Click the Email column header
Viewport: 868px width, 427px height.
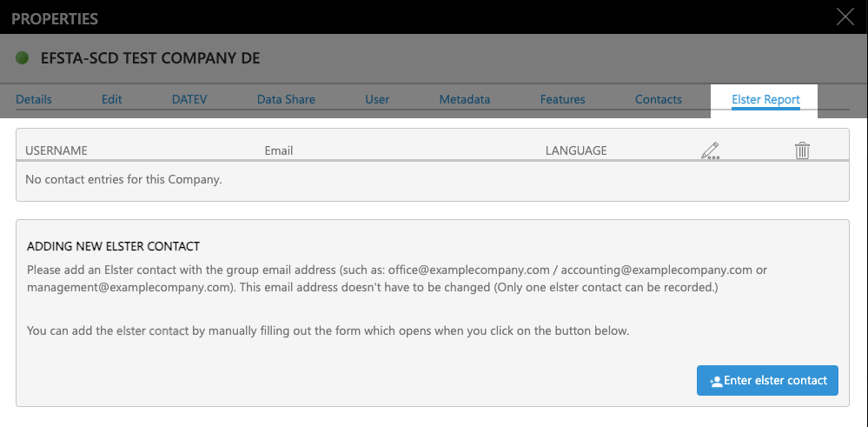click(279, 150)
